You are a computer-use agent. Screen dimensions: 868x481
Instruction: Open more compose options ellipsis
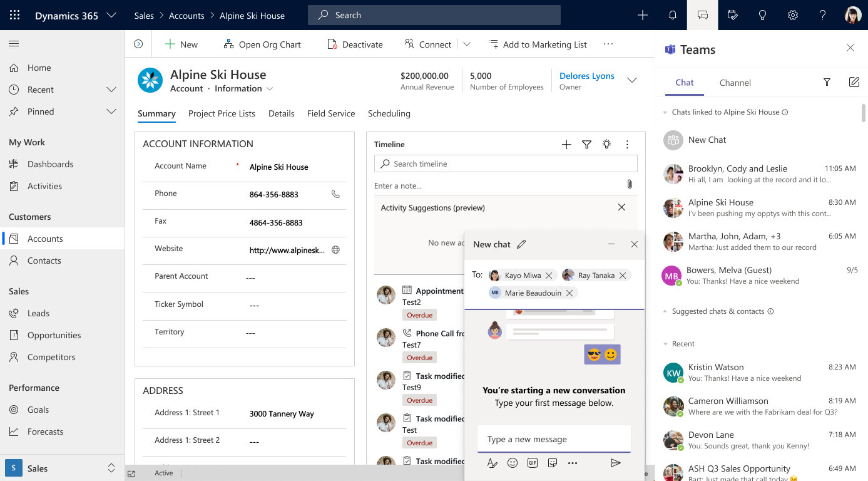click(572, 463)
